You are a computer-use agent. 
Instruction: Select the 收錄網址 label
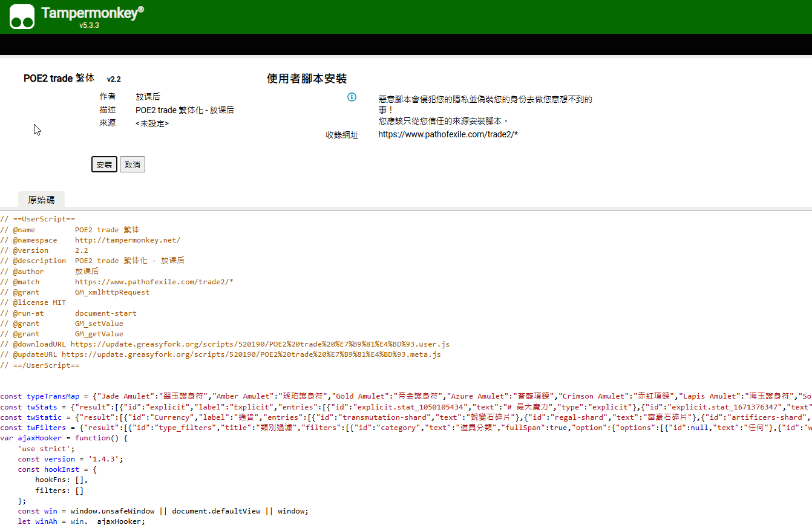coord(342,135)
